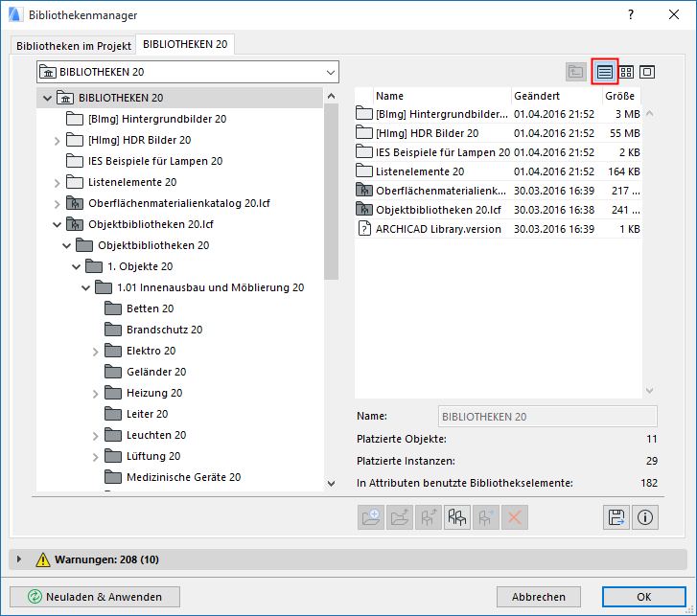The width and height of the screenshot is (697, 616).
Task: Expand the Elektro 20 tree node
Action: 95,352
